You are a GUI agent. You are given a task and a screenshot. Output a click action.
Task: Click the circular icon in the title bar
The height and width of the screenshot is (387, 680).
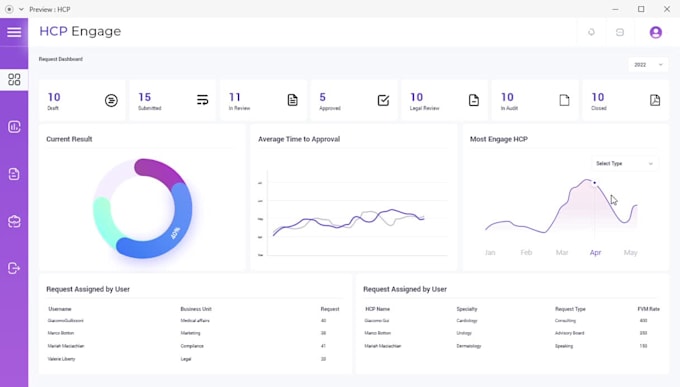coord(9,9)
